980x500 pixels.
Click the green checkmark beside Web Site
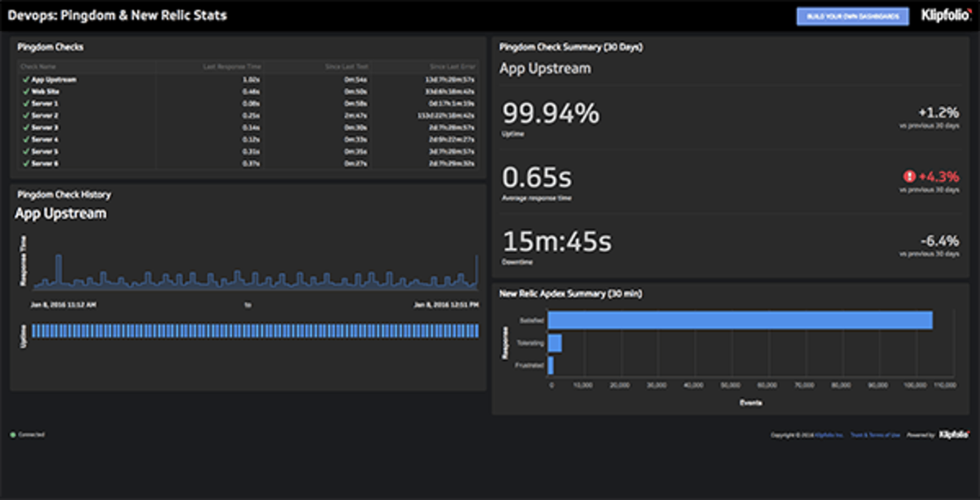click(x=26, y=91)
